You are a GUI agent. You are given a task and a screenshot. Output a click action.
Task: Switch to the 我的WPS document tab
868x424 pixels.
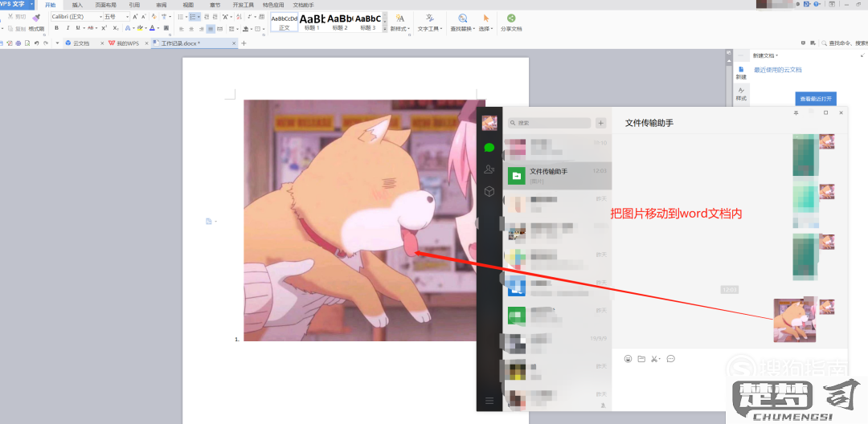tap(127, 43)
